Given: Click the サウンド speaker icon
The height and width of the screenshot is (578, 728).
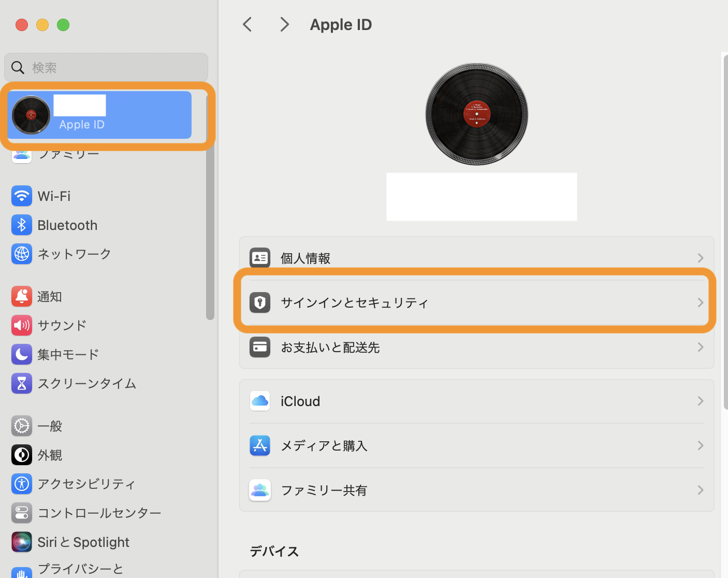Looking at the screenshot, I should 22,325.
